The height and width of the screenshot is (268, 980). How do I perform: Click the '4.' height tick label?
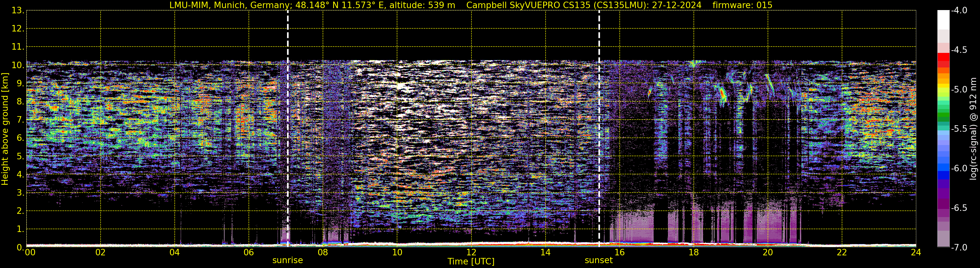(20, 175)
